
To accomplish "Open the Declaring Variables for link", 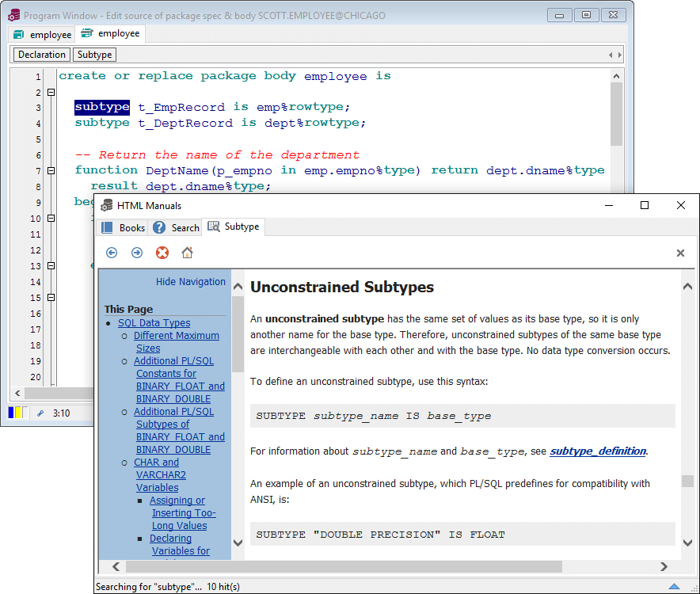I will (x=180, y=544).
